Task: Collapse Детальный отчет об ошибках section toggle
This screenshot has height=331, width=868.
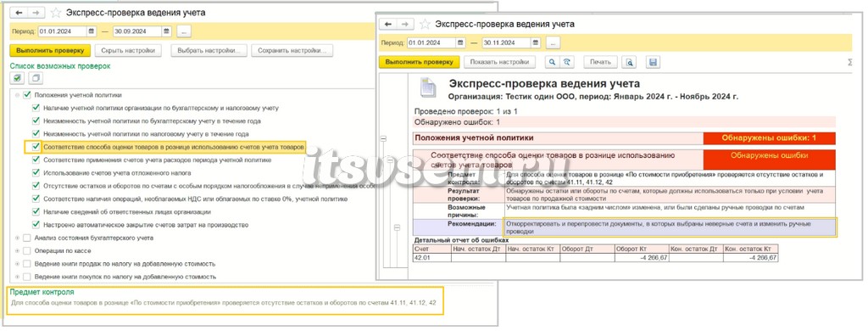Action: coord(397,227)
